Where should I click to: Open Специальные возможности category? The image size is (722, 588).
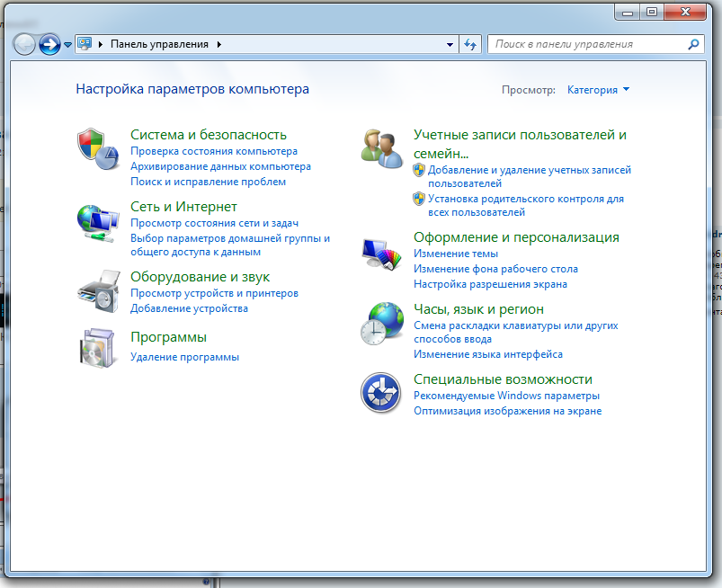click(503, 379)
